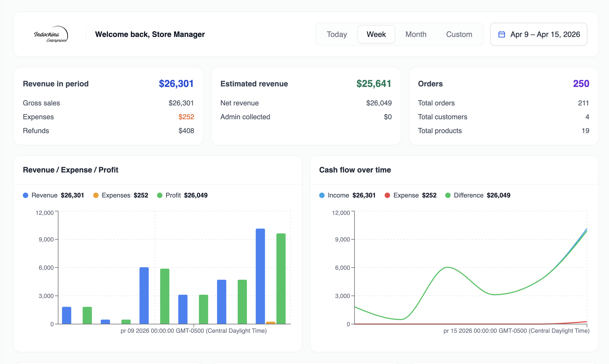Toggle the Difference series legend
Screen dimensions: 609x364
click(468, 195)
